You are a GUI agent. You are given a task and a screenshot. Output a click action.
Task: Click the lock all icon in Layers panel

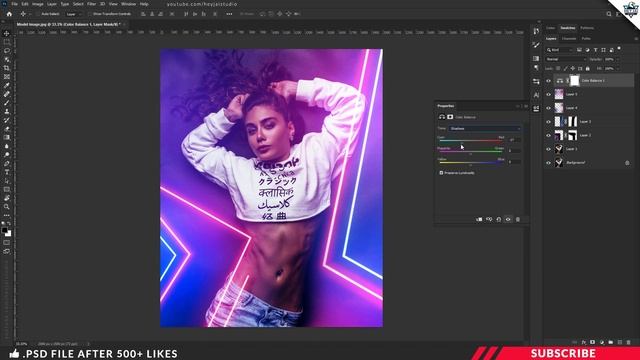coord(587,69)
